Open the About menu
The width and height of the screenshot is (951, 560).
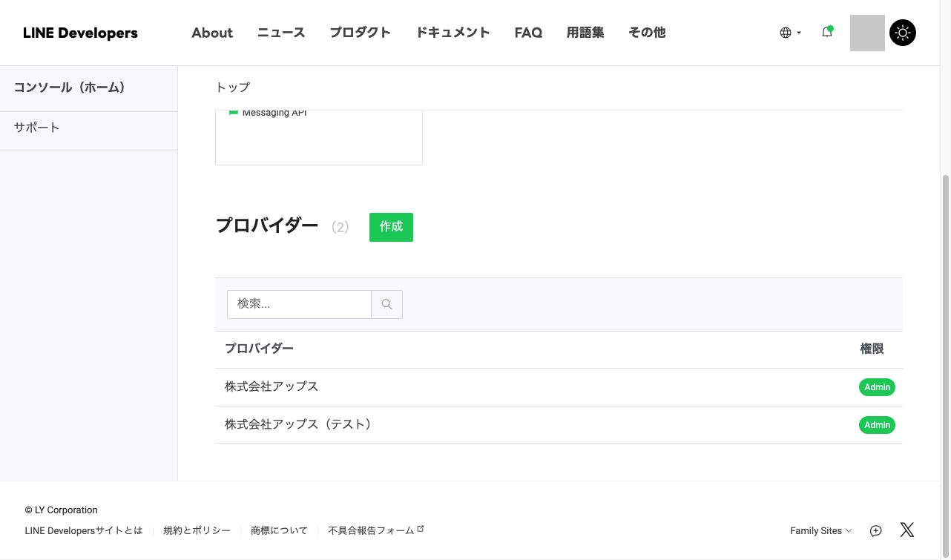pyautogui.click(x=212, y=33)
